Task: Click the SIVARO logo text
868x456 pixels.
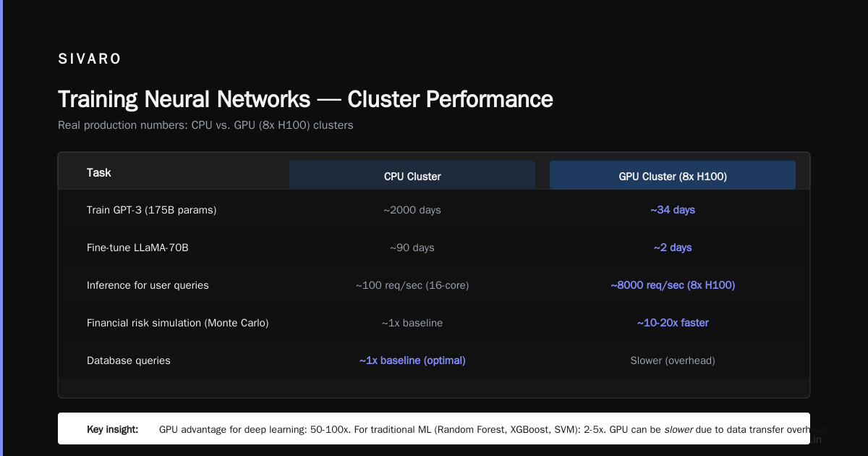Action: (90, 59)
